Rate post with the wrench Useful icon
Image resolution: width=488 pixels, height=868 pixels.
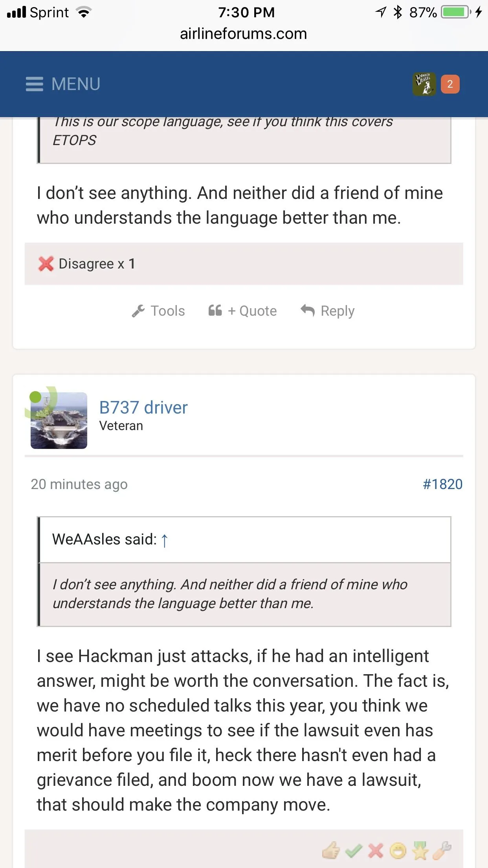tap(442, 851)
